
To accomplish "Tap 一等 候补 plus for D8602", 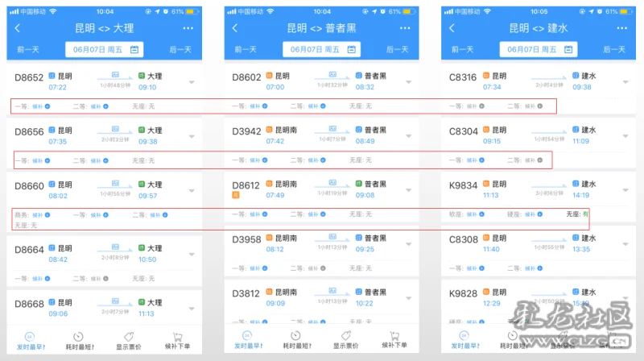I will coord(265,106).
